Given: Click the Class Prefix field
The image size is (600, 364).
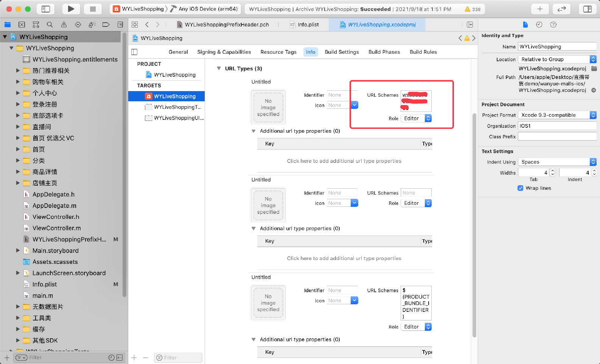Looking at the screenshot, I should point(557,136).
